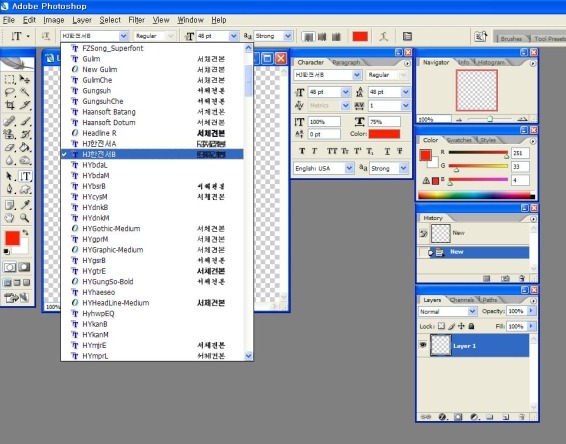Add layer style from Layers panel bottom
Screen dimensions: 566x444
pyautogui.click(x=443, y=417)
